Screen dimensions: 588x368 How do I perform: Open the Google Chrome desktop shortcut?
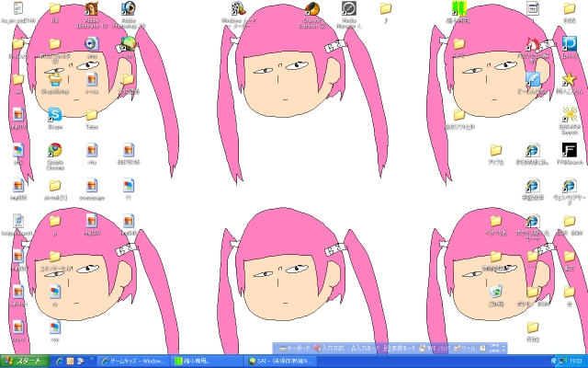coord(54,151)
